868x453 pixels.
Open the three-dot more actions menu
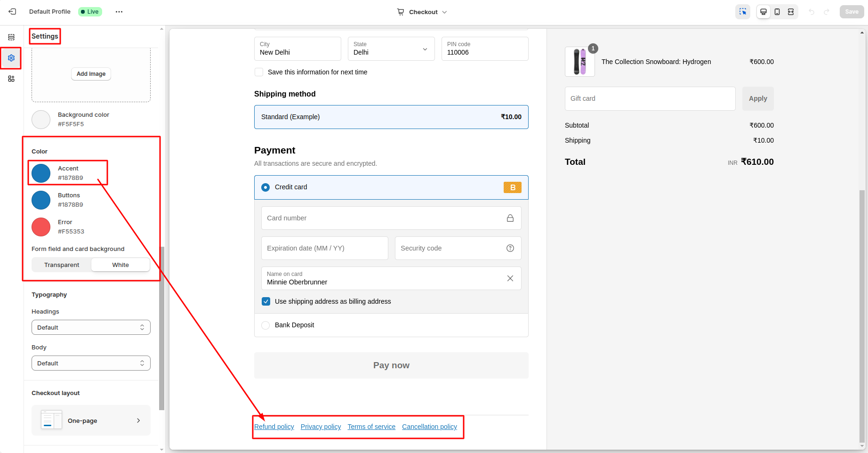pos(119,12)
